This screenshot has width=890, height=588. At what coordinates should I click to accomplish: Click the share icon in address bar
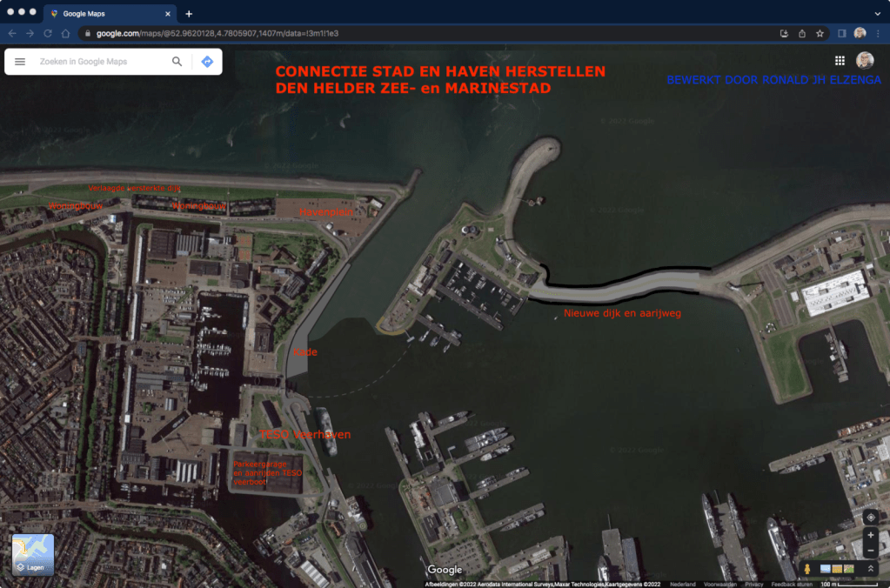coord(802,33)
